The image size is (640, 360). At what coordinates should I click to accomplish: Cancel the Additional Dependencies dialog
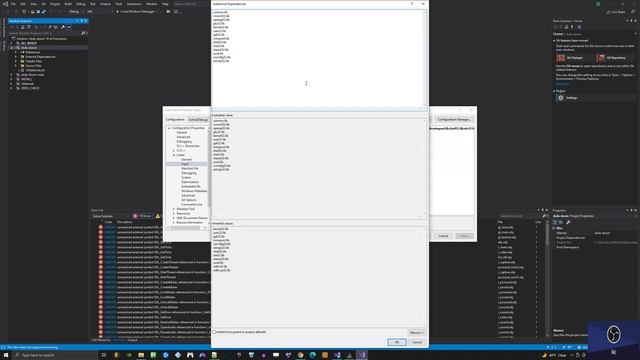click(x=417, y=342)
